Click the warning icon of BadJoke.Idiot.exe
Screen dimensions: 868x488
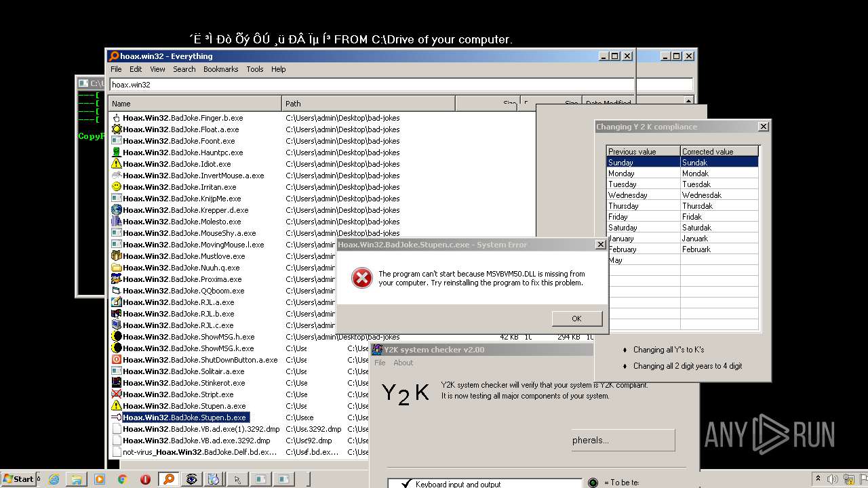(x=117, y=164)
